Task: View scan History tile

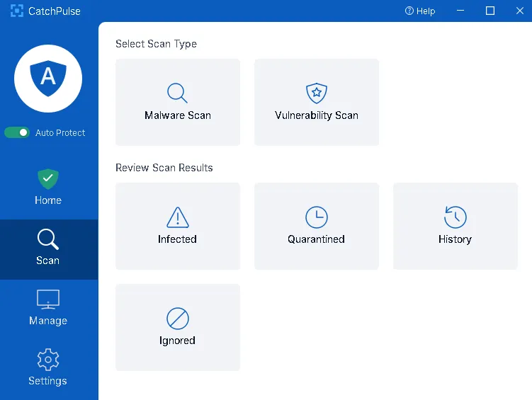Action: point(455,226)
